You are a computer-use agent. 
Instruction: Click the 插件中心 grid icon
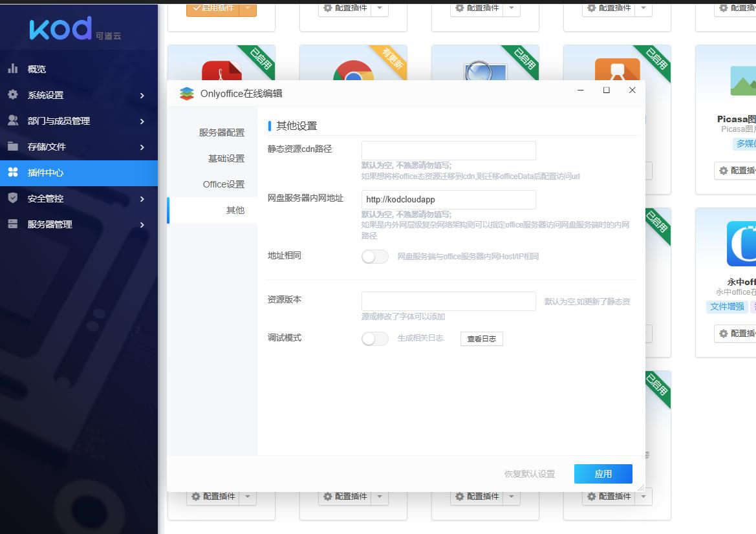[x=13, y=172]
